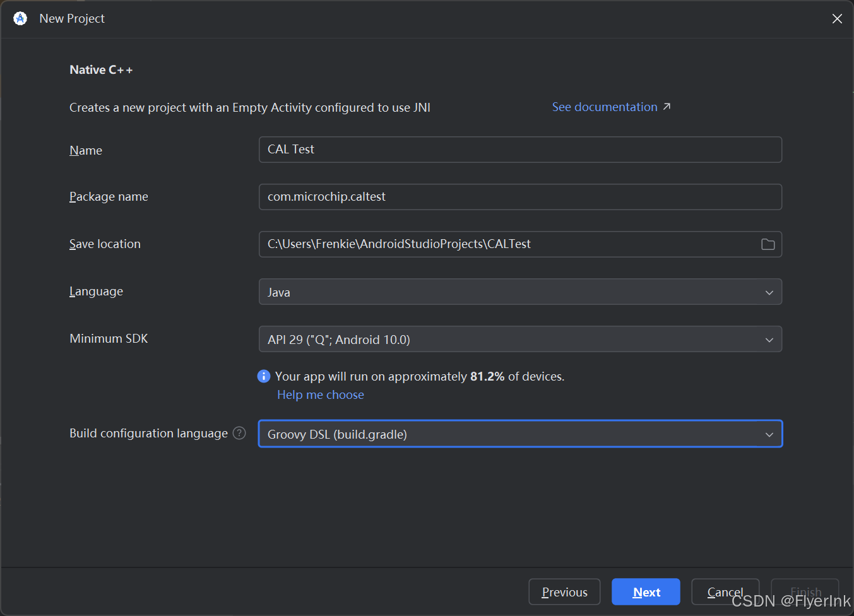The height and width of the screenshot is (616, 854).
Task: Click the help question mark beside Build configuration language
Action: 239,433
